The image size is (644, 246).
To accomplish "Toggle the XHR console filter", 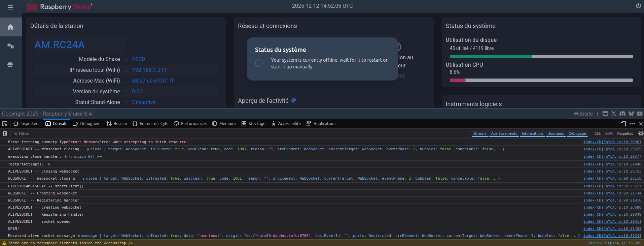I will (x=609, y=133).
